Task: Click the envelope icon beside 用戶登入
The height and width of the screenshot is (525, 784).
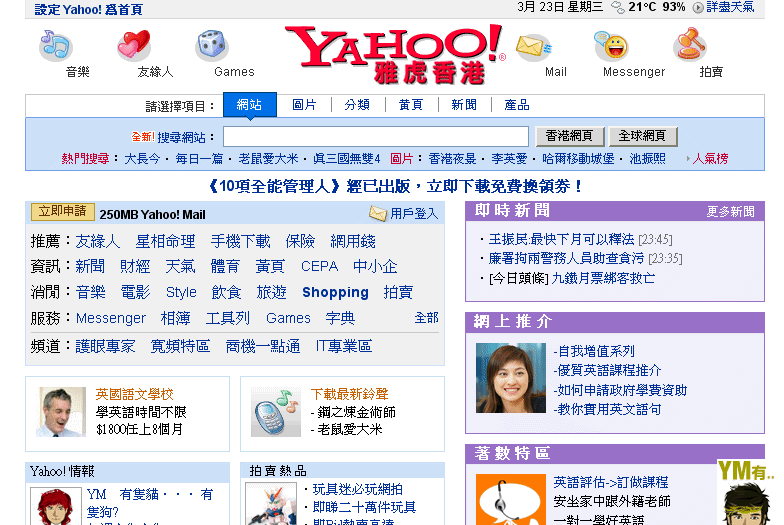Action: 378,214
